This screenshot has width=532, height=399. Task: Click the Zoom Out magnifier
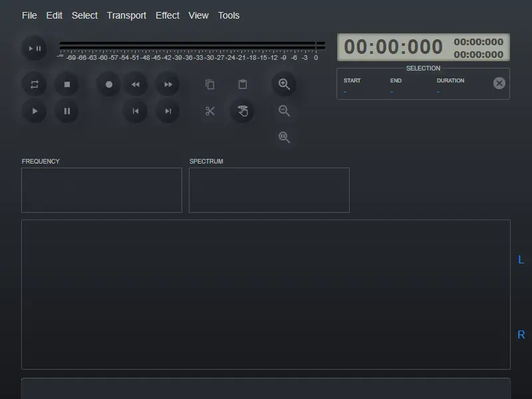pyautogui.click(x=284, y=110)
